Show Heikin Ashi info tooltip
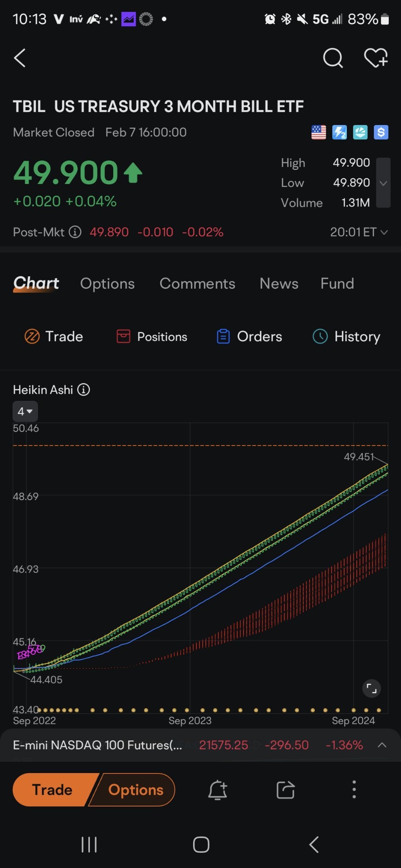The height and width of the screenshot is (868, 401). [84, 389]
